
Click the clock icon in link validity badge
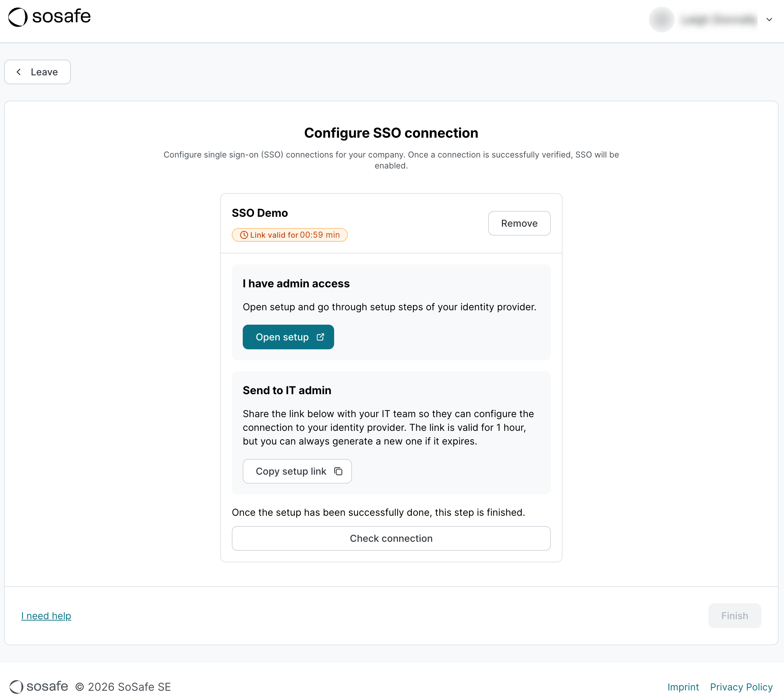pos(244,235)
